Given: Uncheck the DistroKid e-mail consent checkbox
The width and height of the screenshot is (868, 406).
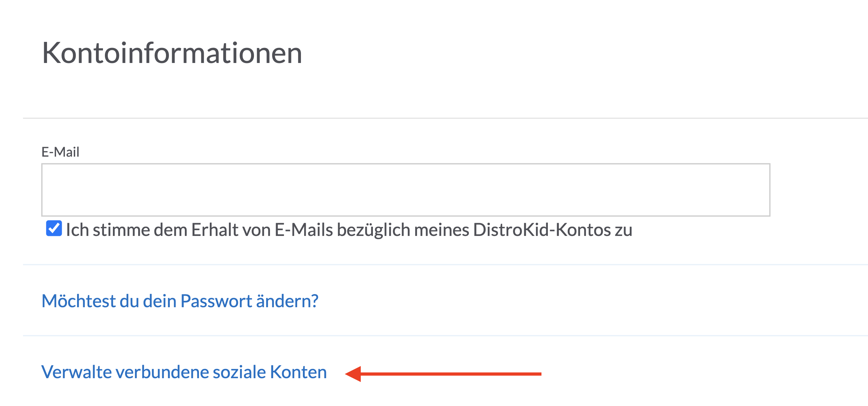Looking at the screenshot, I should point(54,229).
